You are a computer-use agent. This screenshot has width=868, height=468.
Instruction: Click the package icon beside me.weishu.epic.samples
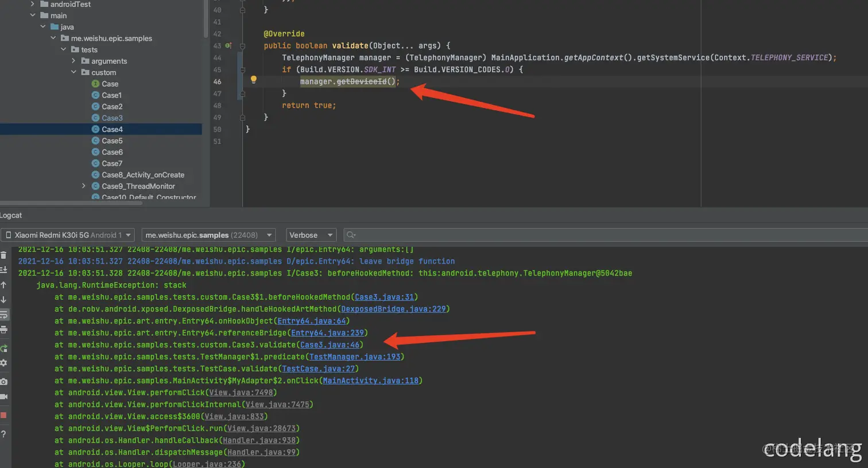(x=65, y=38)
